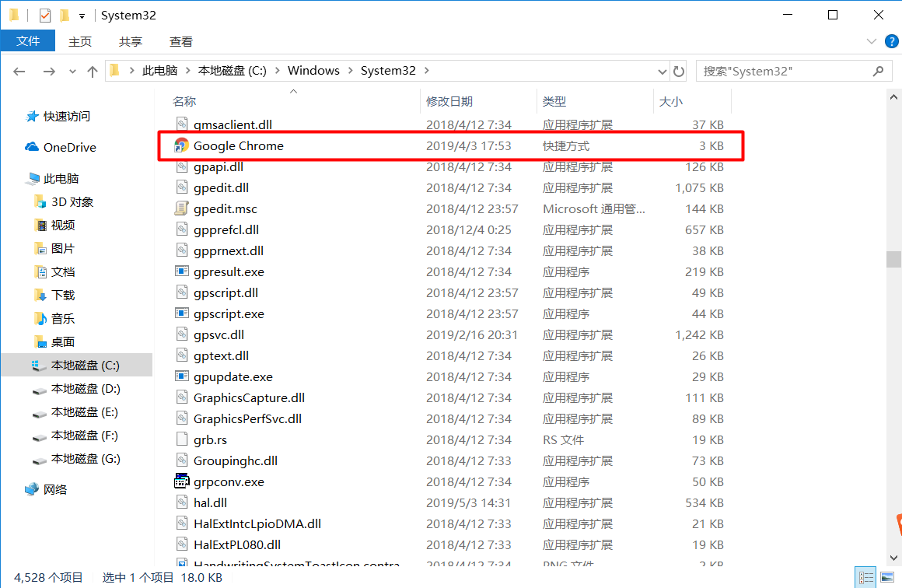Enable details view via the status bar toggle

point(865,576)
